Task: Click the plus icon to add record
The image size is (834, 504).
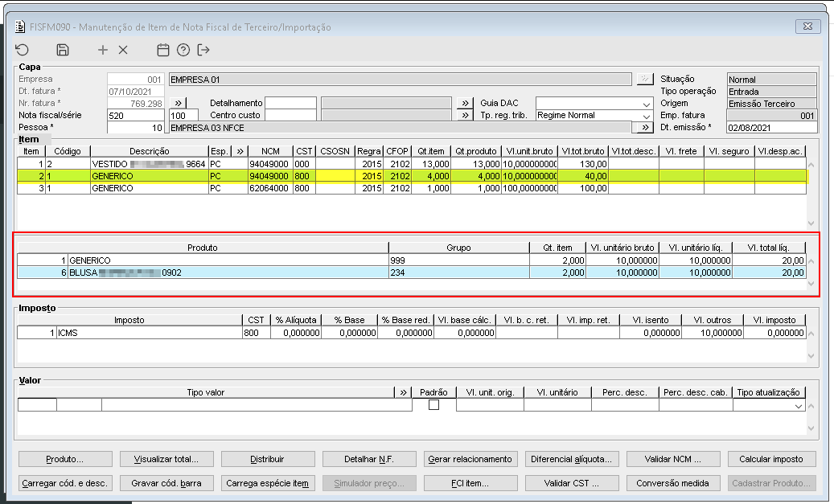Action: 103,50
